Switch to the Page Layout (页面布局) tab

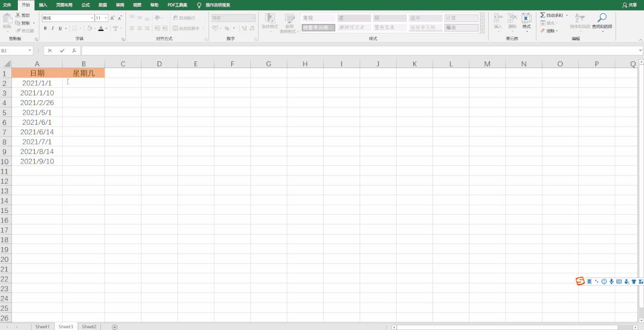(x=64, y=5)
